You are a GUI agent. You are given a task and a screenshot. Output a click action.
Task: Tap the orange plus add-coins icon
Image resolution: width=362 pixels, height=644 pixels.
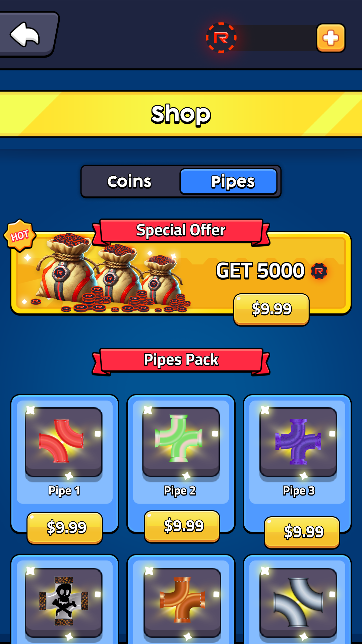click(330, 38)
